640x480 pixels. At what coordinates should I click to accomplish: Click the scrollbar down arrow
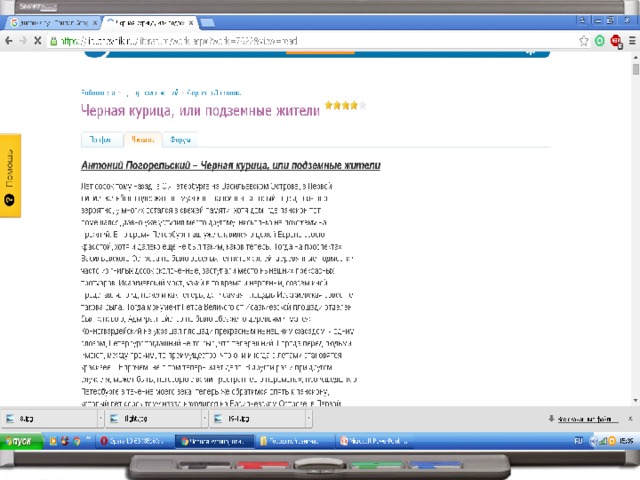[636, 400]
